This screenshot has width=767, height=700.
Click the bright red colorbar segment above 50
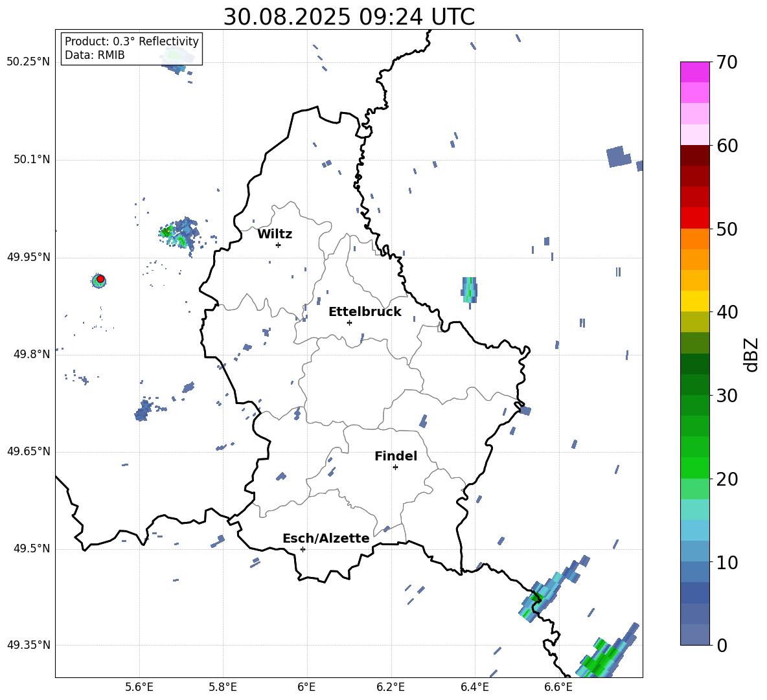tap(694, 218)
